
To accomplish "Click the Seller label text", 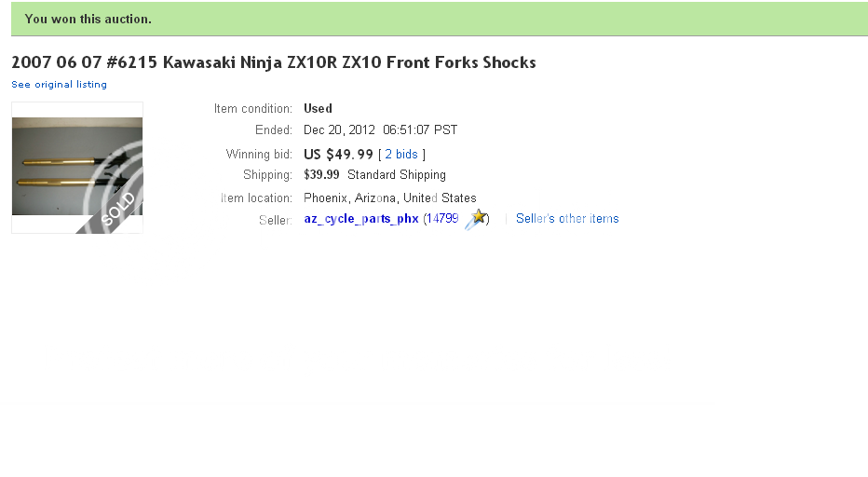I will point(276,221).
